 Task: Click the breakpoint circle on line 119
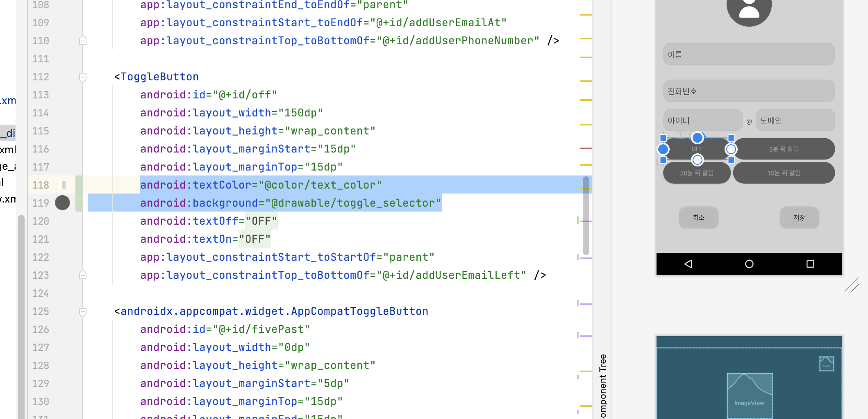pos(62,203)
